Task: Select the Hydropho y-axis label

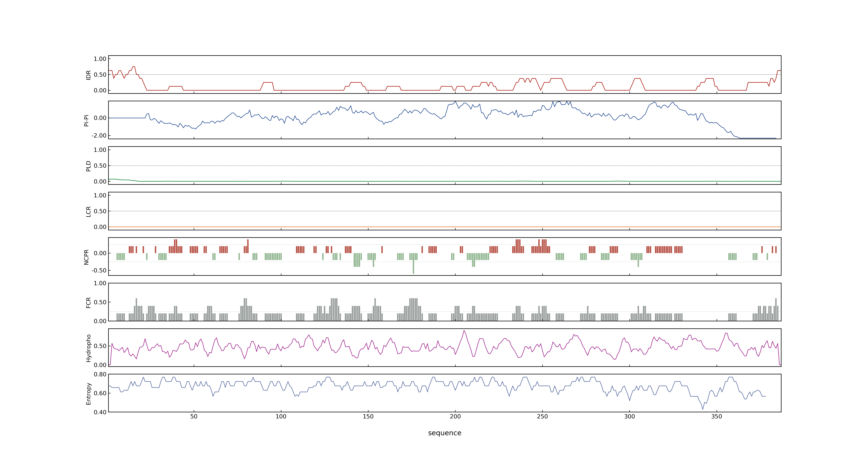Action: 89,348
